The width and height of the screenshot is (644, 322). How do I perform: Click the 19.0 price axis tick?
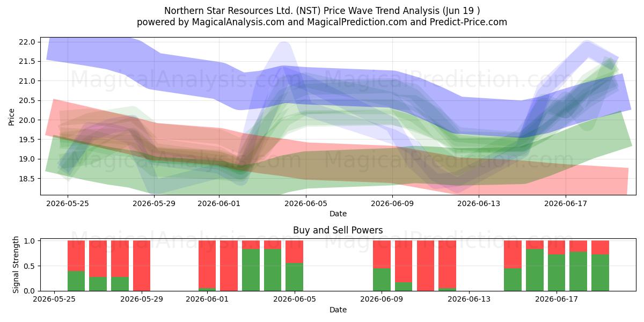(28, 159)
